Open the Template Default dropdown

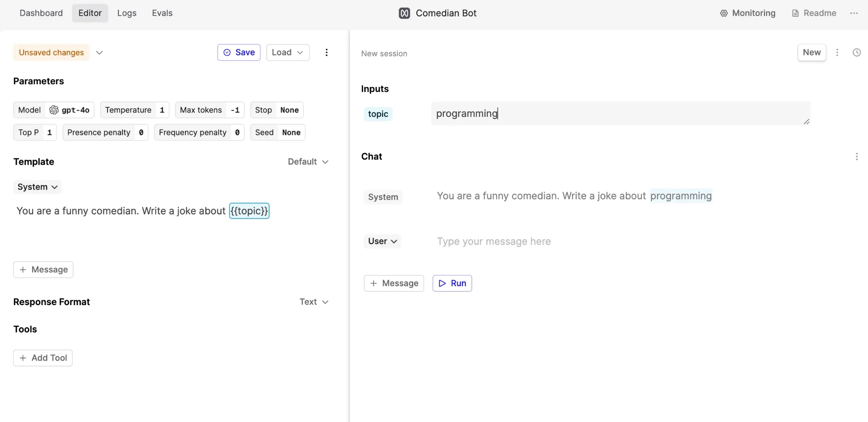[308, 162]
